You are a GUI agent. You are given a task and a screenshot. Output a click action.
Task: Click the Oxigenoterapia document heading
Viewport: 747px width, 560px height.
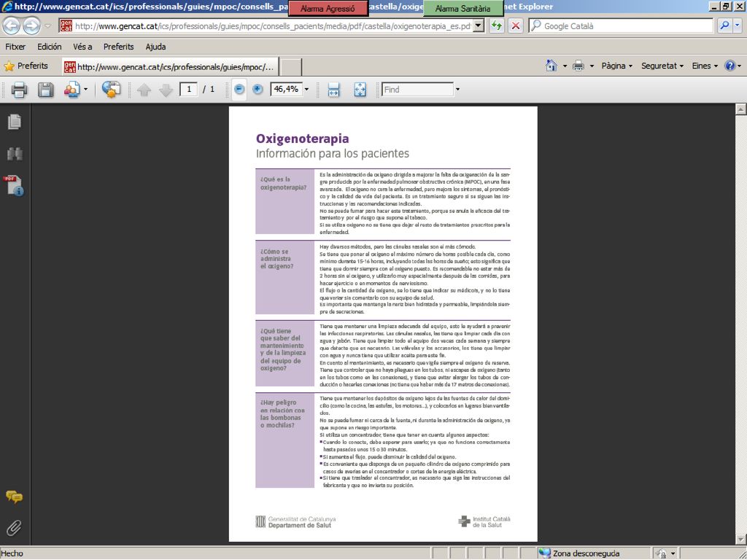[x=303, y=139]
